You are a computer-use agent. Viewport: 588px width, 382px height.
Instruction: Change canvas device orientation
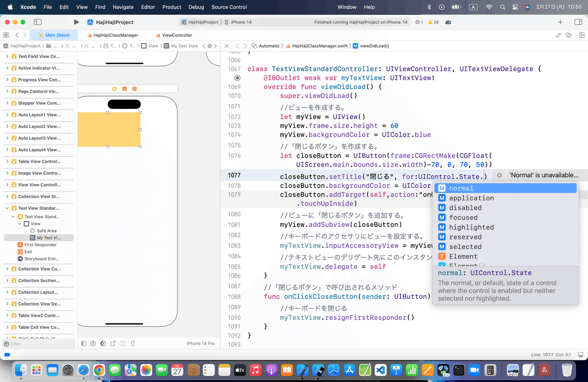click(113, 343)
